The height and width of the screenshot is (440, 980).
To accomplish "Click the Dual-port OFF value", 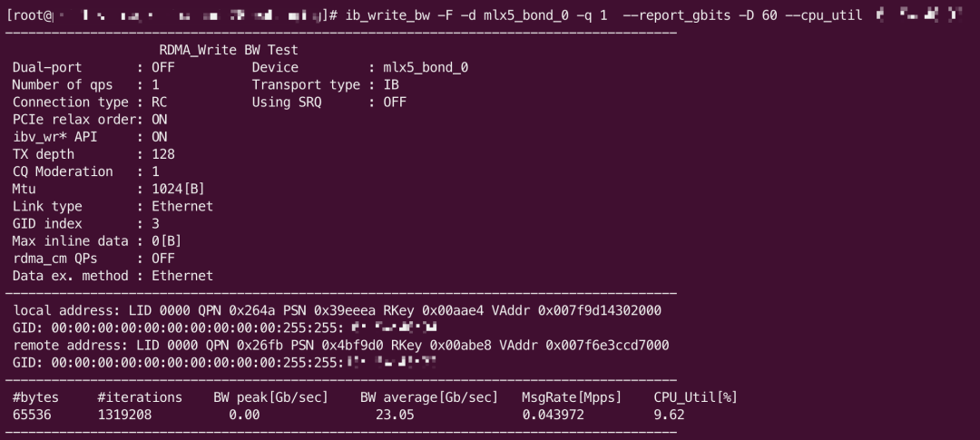I will pyautogui.click(x=163, y=67).
